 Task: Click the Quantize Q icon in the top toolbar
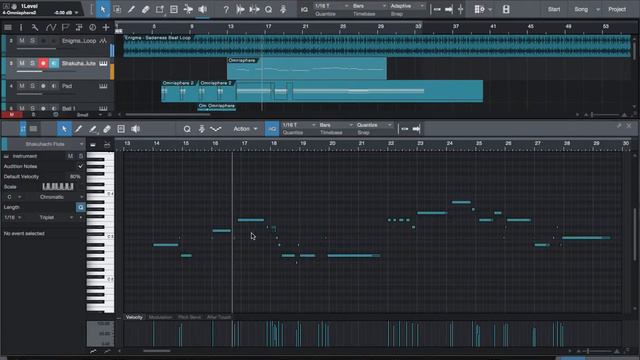pos(269,9)
